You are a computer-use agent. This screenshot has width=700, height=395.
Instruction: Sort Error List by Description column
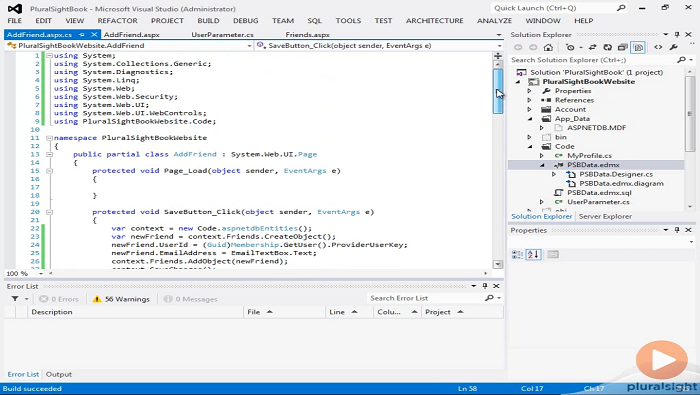click(x=136, y=312)
